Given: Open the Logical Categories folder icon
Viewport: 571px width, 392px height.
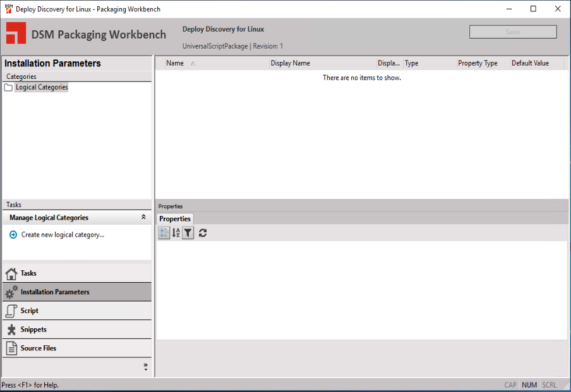Looking at the screenshot, I should click(8, 87).
